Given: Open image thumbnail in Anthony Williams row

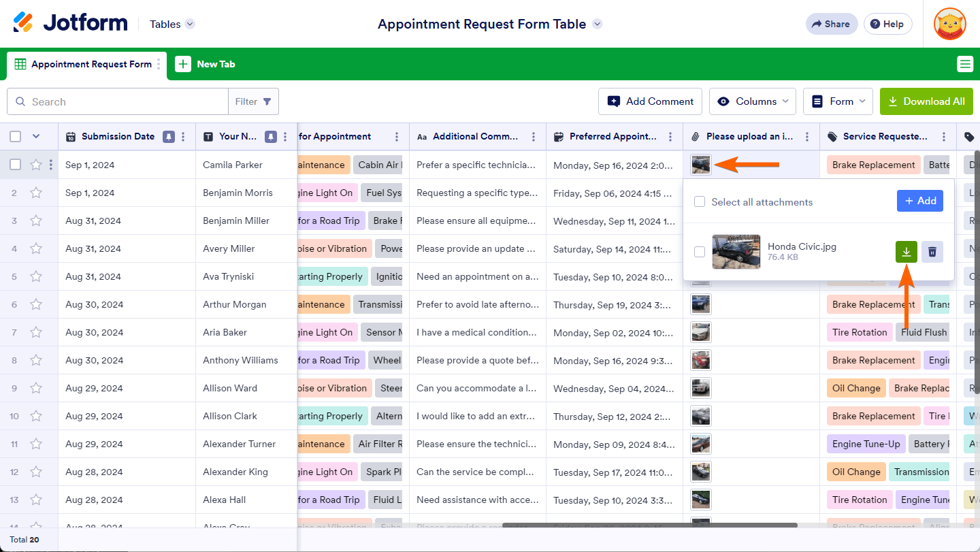Looking at the screenshot, I should point(701,360).
